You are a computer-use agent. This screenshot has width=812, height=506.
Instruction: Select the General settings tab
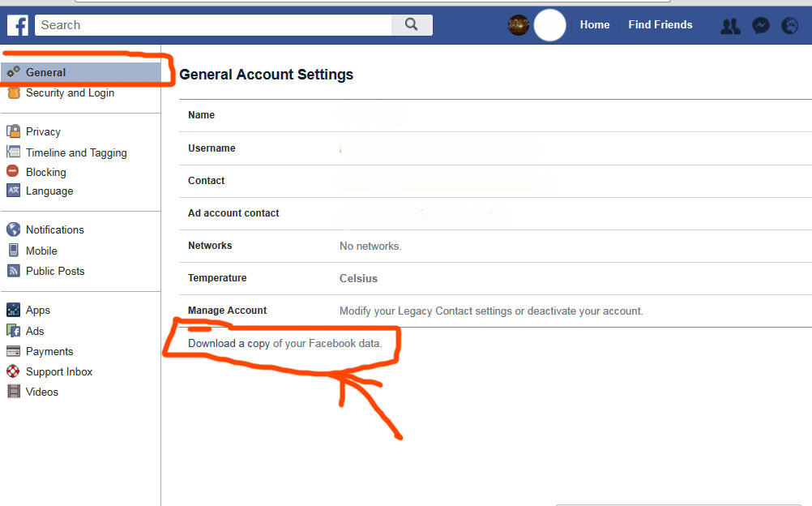(81, 73)
